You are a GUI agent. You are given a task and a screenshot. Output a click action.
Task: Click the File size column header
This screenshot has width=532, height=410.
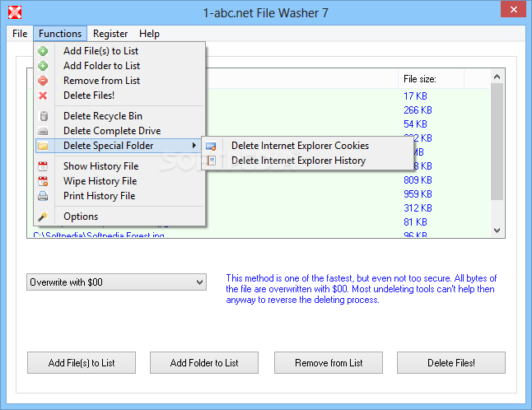(x=431, y=79)
